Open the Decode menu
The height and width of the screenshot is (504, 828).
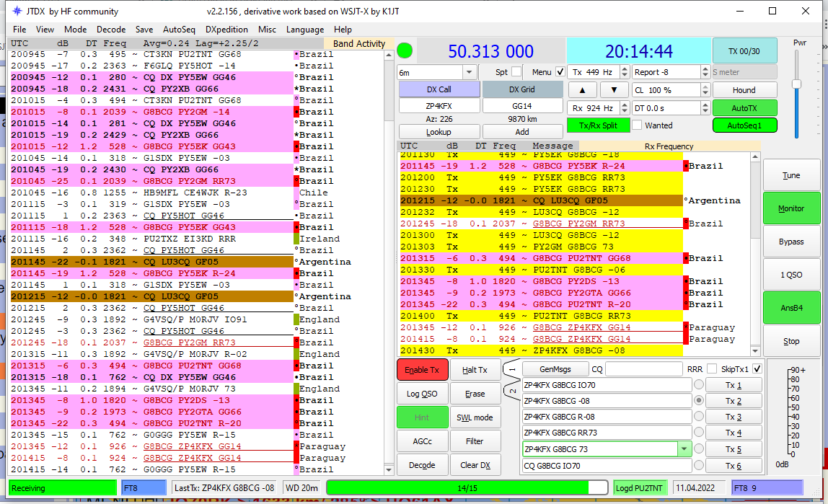111,30
